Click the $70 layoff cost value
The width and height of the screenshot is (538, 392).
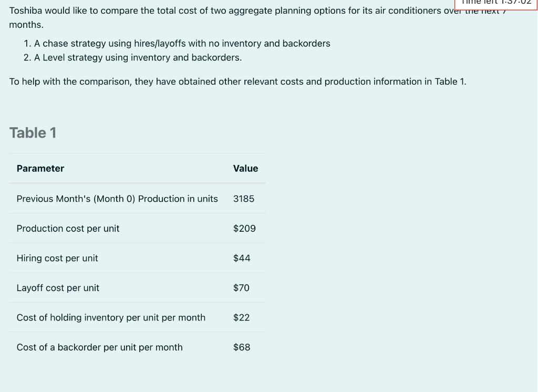click(x=241, y=288)
